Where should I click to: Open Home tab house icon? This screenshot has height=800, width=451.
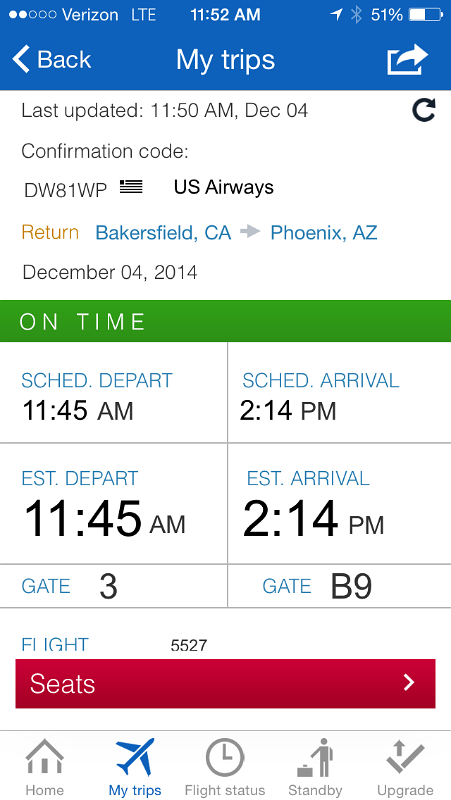coord(45,759)
